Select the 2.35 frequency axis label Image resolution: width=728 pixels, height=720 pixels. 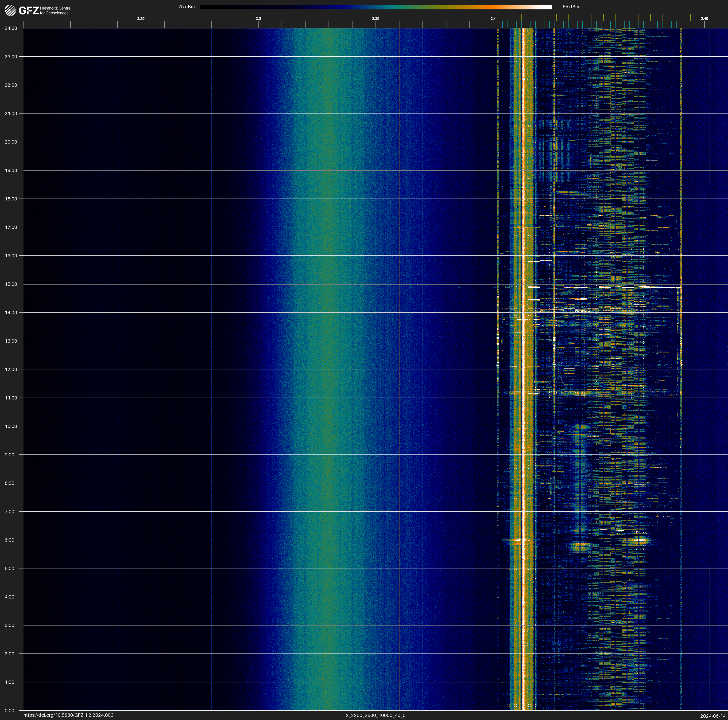click(376, 19)
